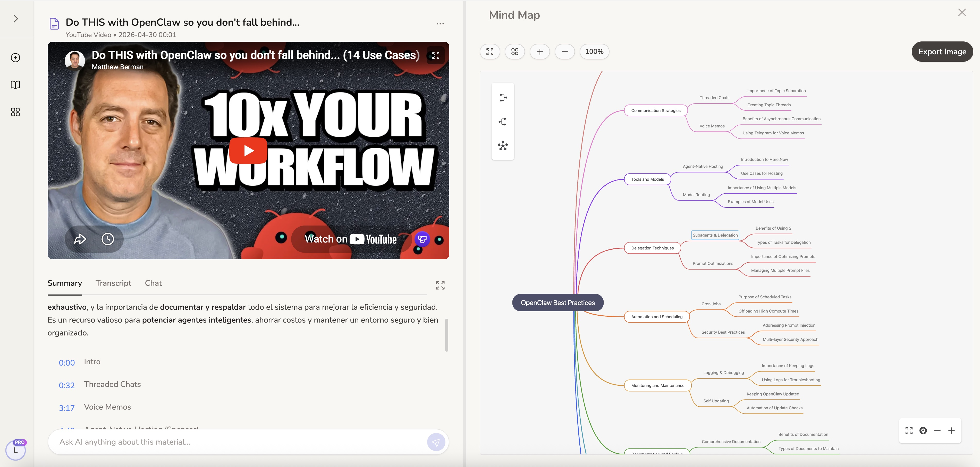Zoom in with the Mind Map plus toolbar button
The width and height of the screenshot is (980, 467).
pos(540,51)
